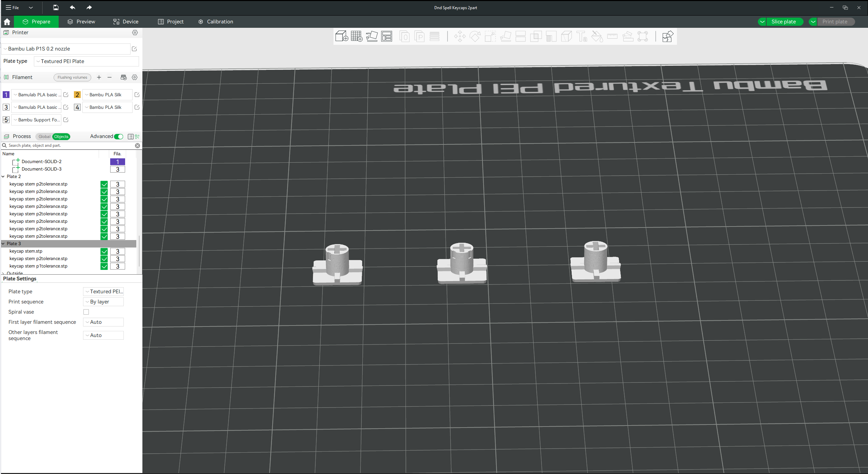The height and width of the screenshot is (474, 868).
Task: Open the Project tab
Action: (x=171, y=22)
